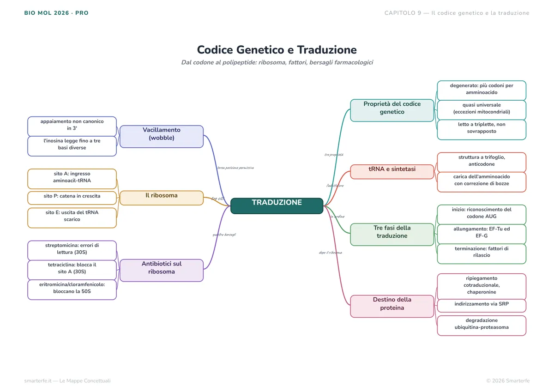Click 'tetraciclina: blocca il sito A (30S)' leaf

coord(72,270)
